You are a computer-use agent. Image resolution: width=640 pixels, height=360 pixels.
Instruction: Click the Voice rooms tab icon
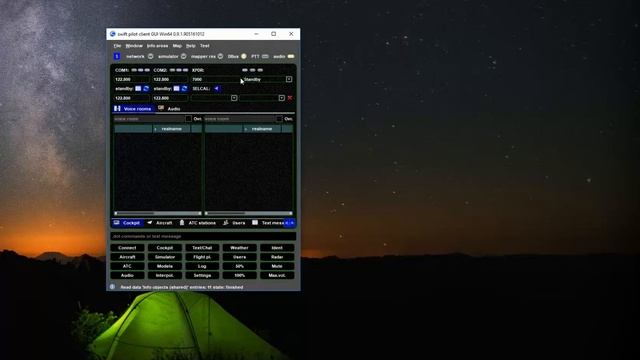coord(118,109)
